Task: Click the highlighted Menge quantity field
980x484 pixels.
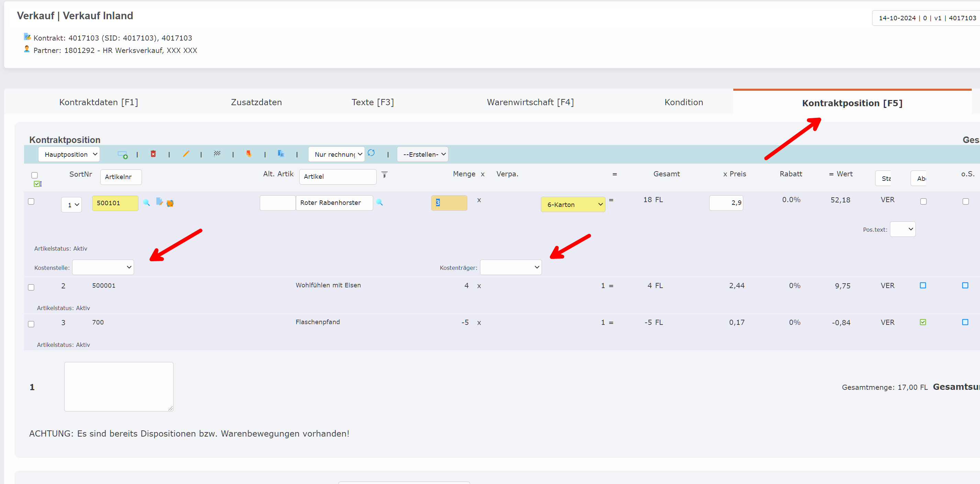Action: coord(449,203)
